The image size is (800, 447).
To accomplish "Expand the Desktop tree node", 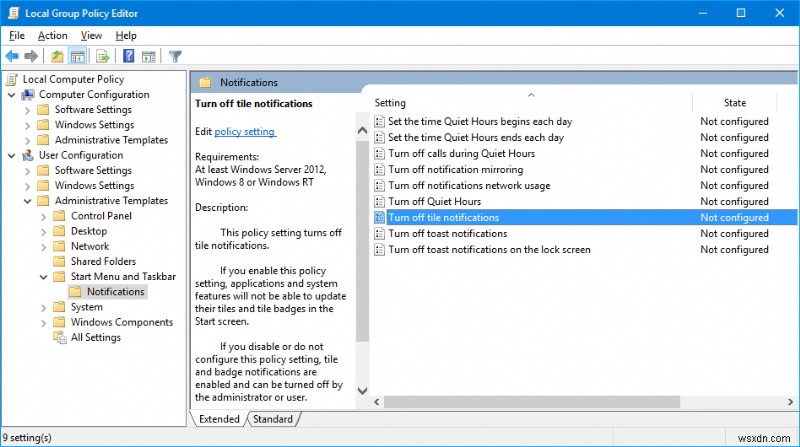I will (43, 232).
